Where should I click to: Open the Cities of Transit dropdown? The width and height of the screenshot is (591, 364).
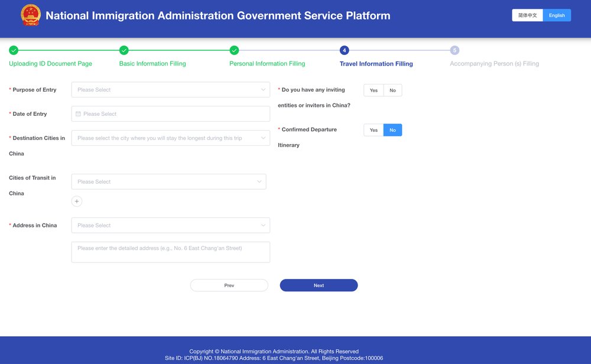pos(168,182)
